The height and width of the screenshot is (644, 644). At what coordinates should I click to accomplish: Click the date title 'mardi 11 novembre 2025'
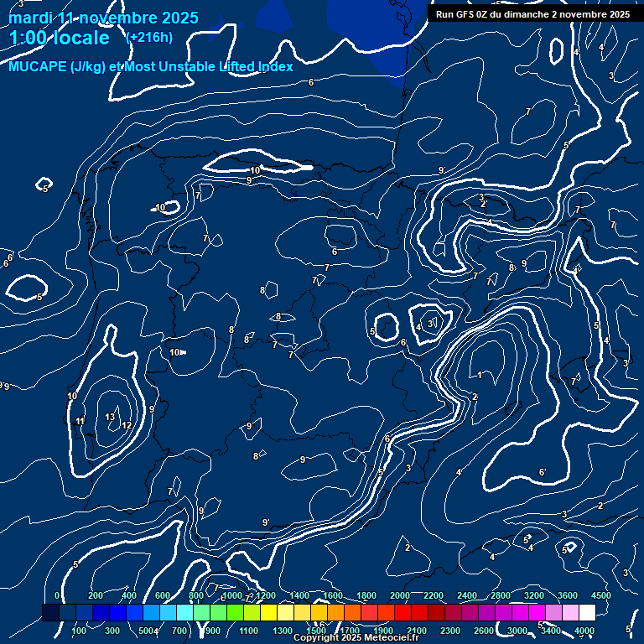(103, 18)
